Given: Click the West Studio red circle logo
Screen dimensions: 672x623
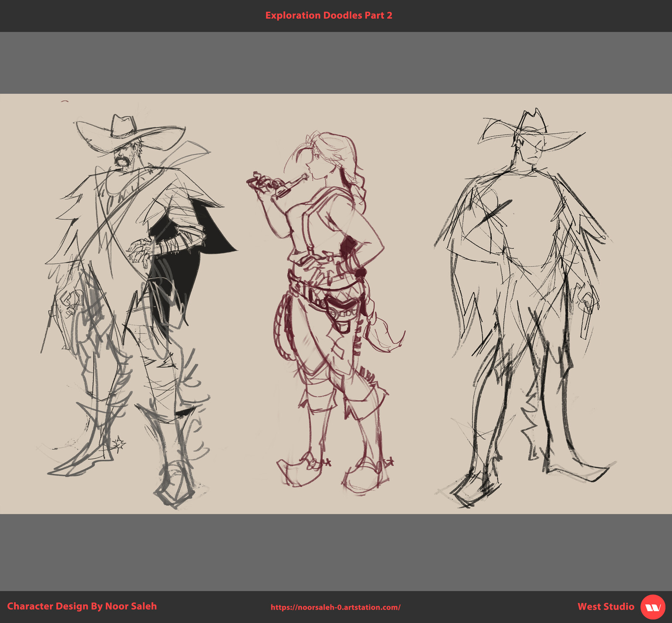Looking at the screenshot, I should pyautogui.click(x=653, y=607).
